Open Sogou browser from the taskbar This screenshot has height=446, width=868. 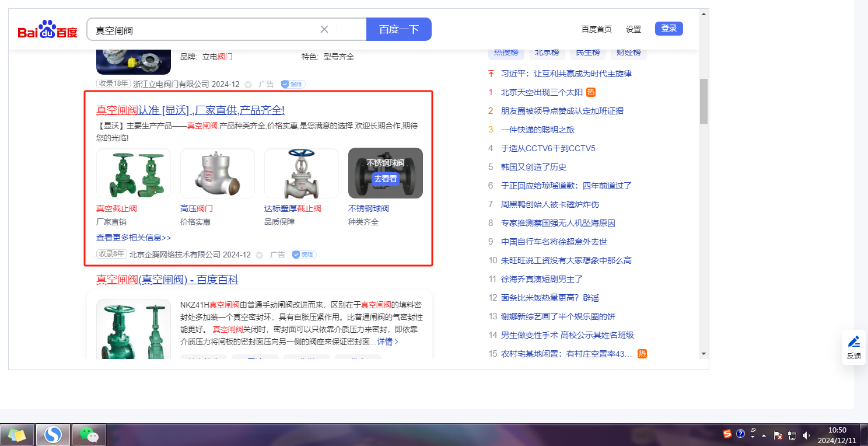(x=53, y=434)
